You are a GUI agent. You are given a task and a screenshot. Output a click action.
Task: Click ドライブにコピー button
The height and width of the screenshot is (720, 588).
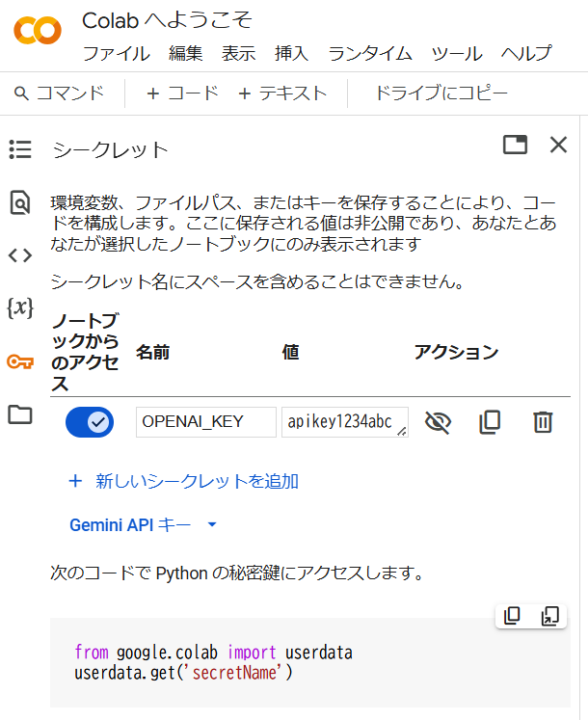(441, 93)
